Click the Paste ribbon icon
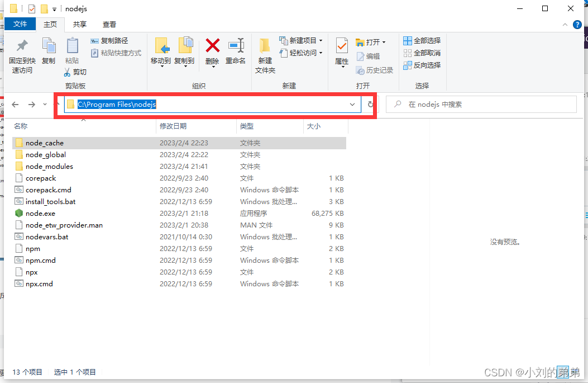 tap(72, 51)
